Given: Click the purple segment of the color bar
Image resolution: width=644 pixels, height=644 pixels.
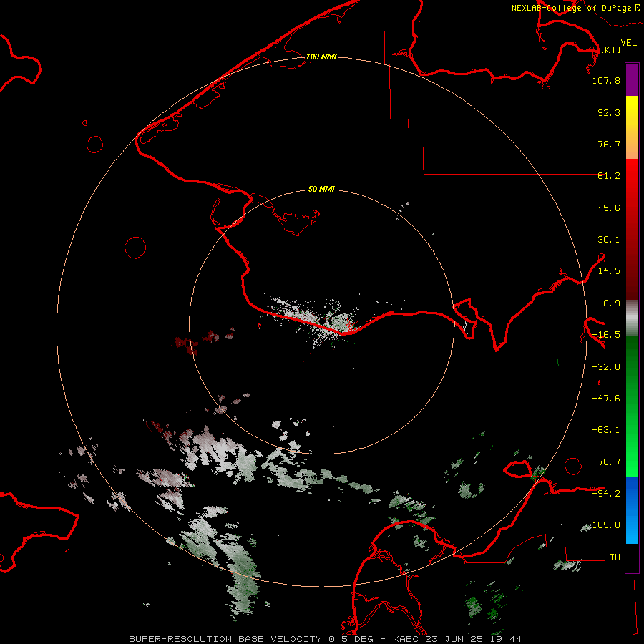Looking at the screenshot, I should pyautogui.click(x=632, y=79).
